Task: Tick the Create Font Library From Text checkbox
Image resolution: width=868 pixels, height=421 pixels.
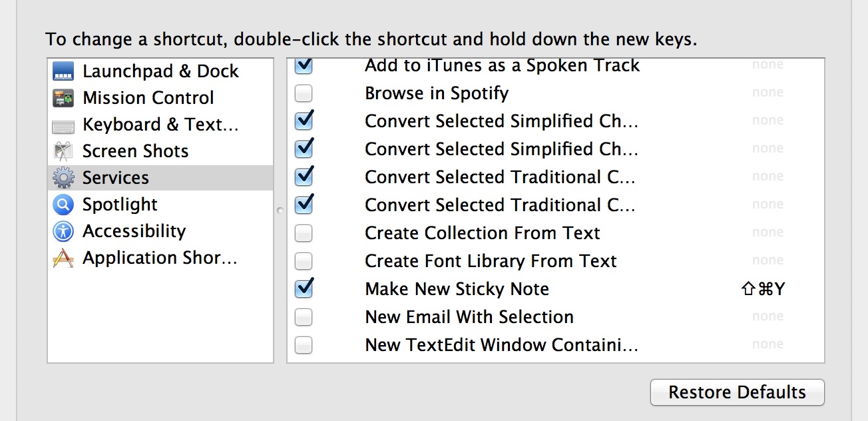Action: (x=304, y=261)
